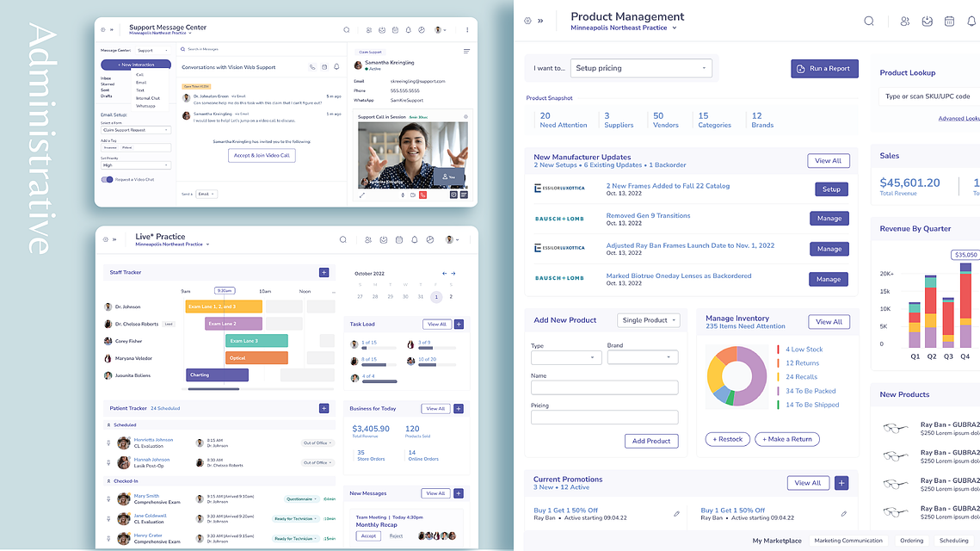Image resolution: width=980 pixels, height=551 pixels.
Task: Open the inbox tray icon in Product Management
Action: (x=927, y=22)
